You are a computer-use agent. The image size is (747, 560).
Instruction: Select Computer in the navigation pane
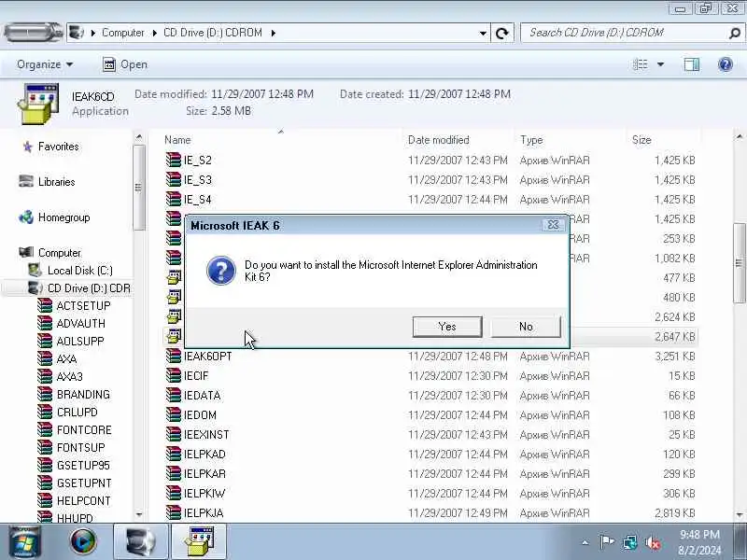tap(59, 253)
